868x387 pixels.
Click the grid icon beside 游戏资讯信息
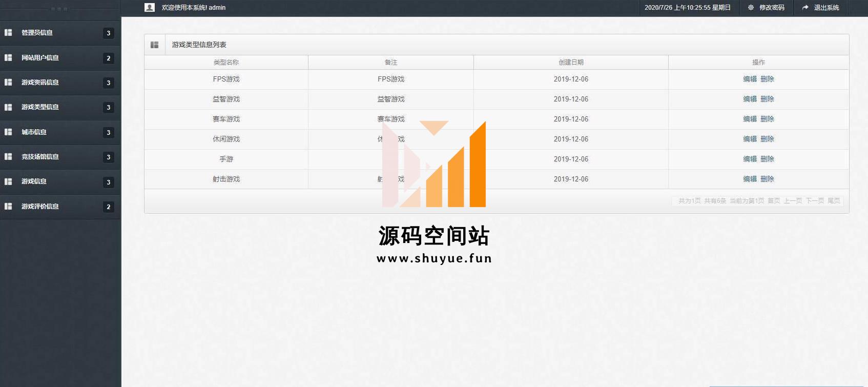(8, 83)
